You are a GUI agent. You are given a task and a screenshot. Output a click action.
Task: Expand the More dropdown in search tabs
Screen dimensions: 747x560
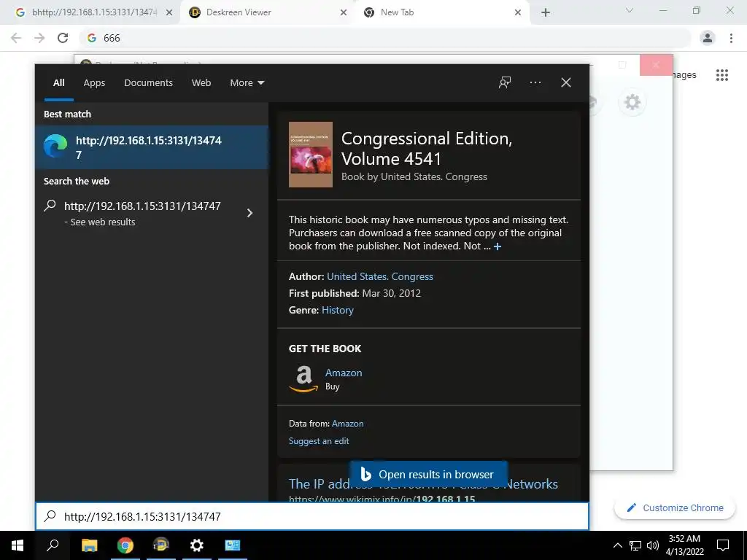point(247,82)
